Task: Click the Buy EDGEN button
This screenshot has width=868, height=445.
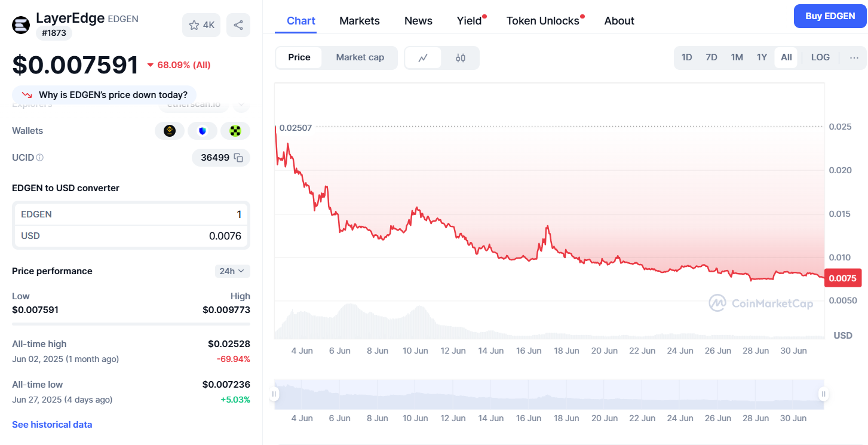Action: [x=830, y=16]
